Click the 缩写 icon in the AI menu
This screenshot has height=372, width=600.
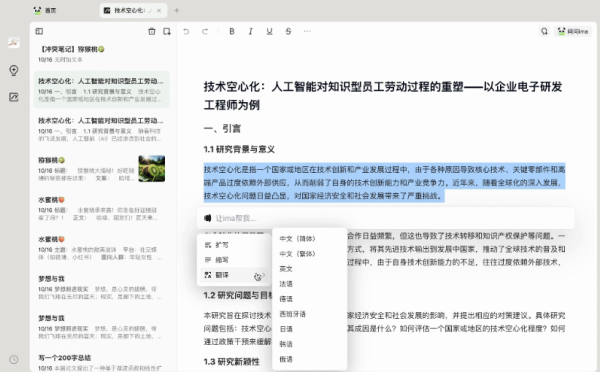(x=208, y=260)
